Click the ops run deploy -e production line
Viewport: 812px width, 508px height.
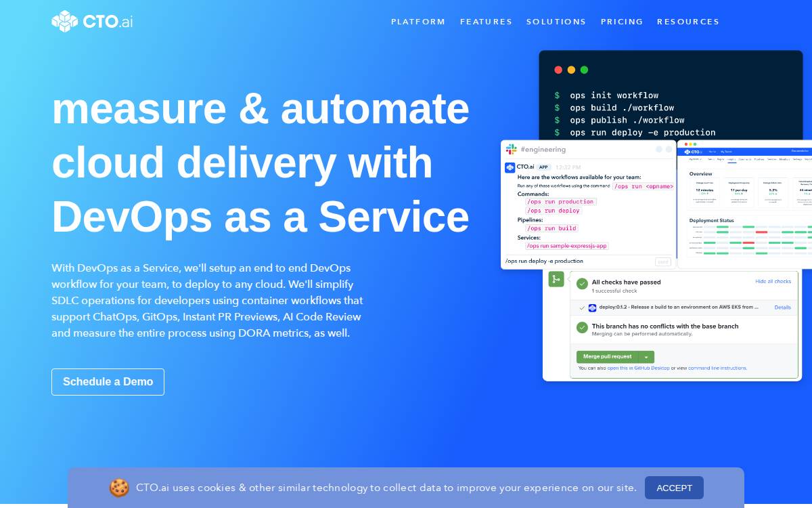point(635,133)
